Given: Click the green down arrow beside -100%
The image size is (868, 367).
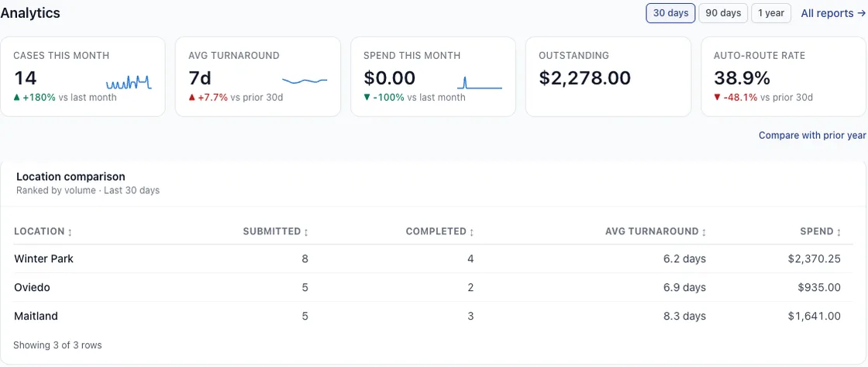Looking at the screenshot, I should (x=367, y=98).
